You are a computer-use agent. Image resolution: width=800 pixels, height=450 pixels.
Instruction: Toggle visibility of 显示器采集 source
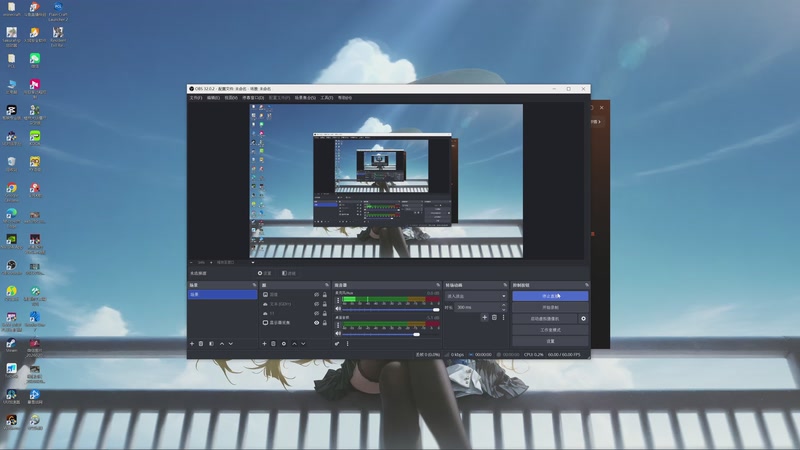pyautogui.click(x=316, y=323)
